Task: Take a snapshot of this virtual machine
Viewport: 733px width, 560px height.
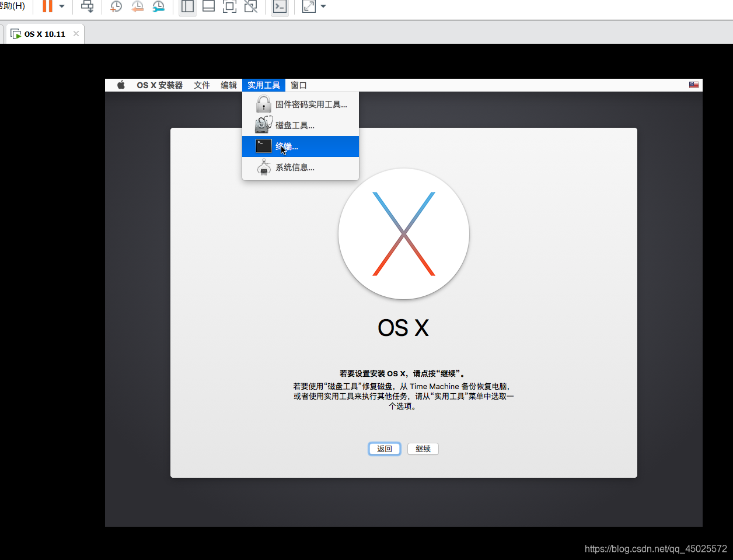Action: [x=116, y=6]
